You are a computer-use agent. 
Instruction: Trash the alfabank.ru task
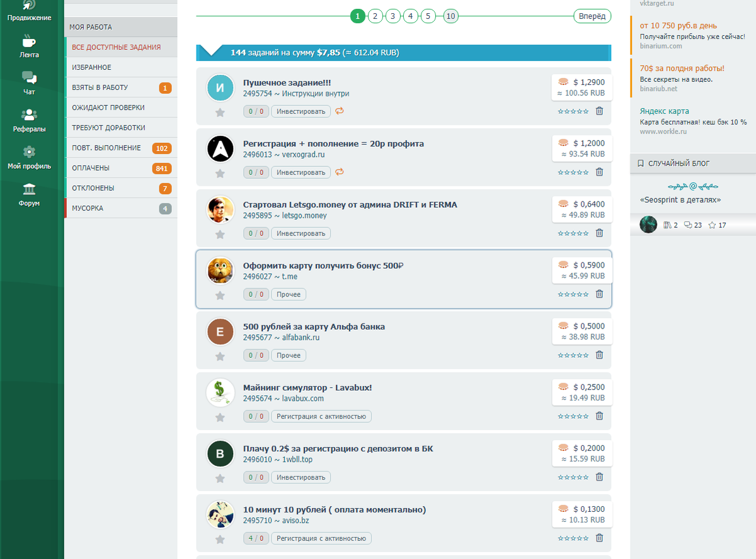[599, 355]
